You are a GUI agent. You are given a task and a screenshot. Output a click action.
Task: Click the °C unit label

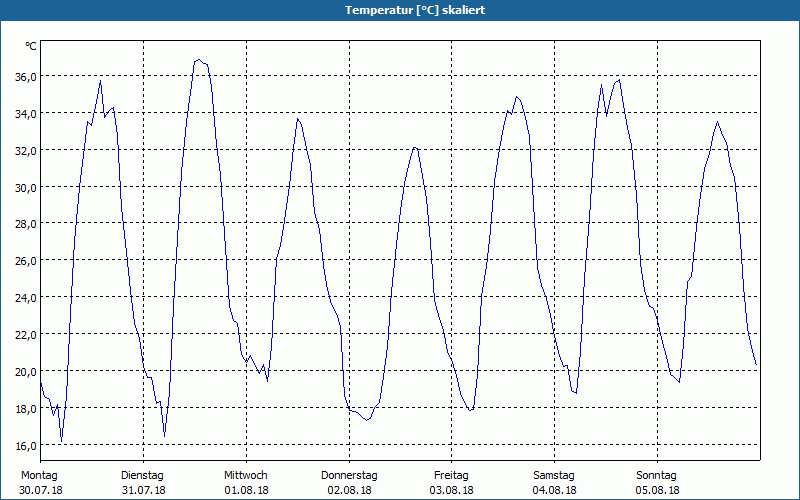(31, 46)
